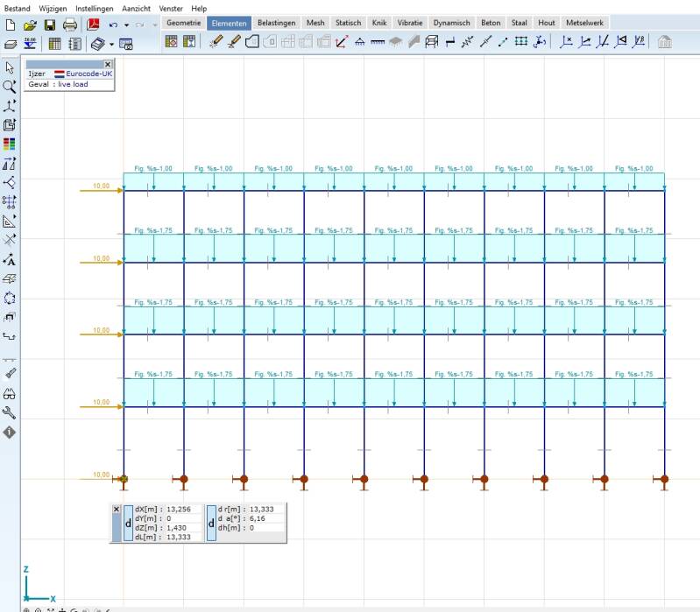Open the Vibratie tab
The height and width of the screenshot is (612, 700).
410,23
